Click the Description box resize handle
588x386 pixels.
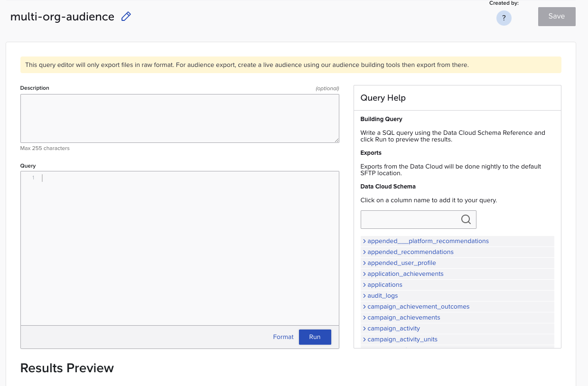coord(336,140)
